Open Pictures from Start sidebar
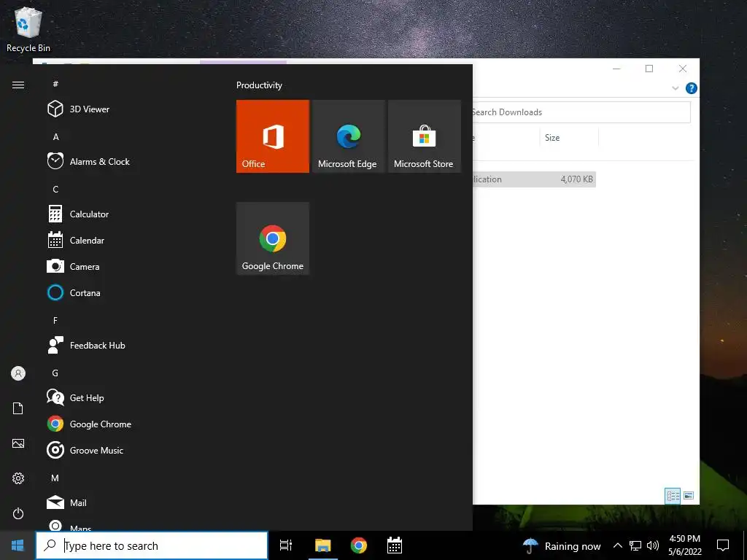This screenshot has width=747, height=560. (18, 443)
